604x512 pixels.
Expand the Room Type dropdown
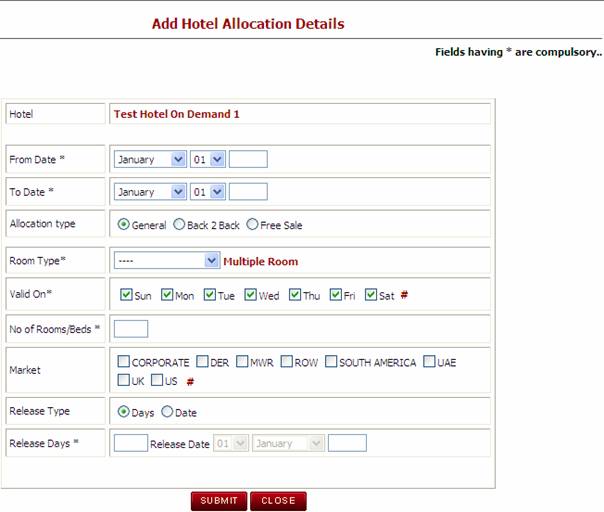point(166,261)
